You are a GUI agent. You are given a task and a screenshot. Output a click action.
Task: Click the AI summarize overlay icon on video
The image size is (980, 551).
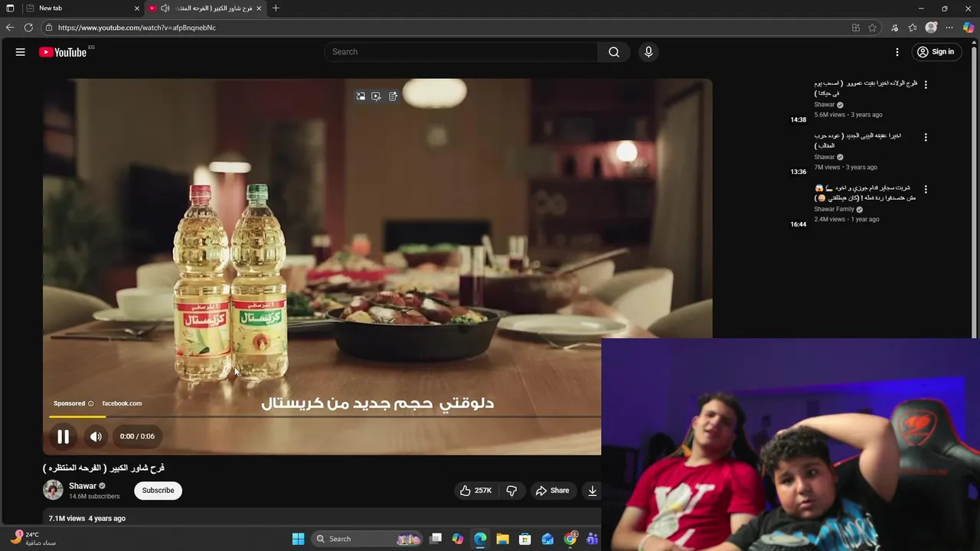click(393, 96)
